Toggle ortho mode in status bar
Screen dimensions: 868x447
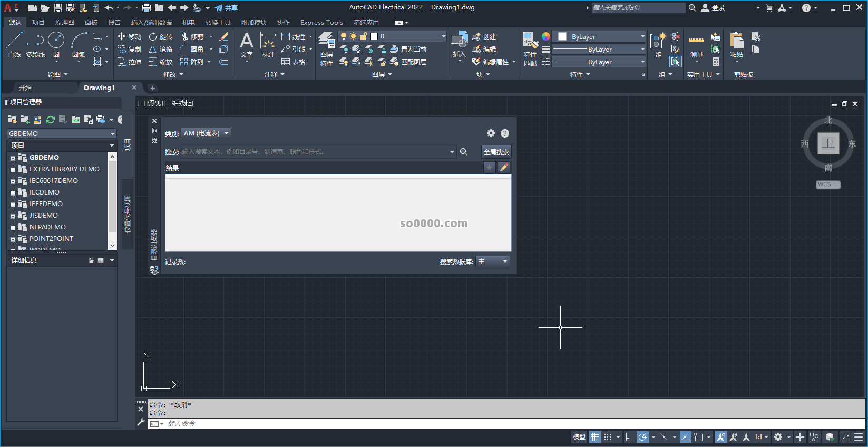click(630, 437)
